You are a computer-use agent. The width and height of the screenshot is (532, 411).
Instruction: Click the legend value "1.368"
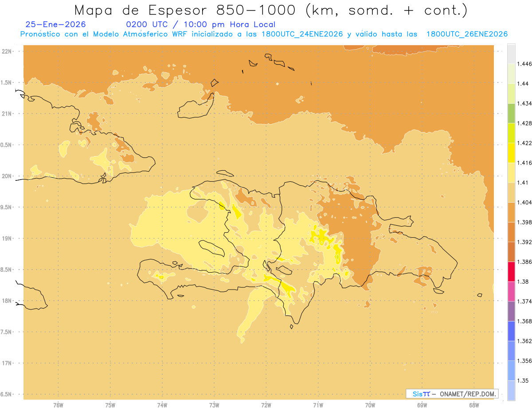coord(525,321)
